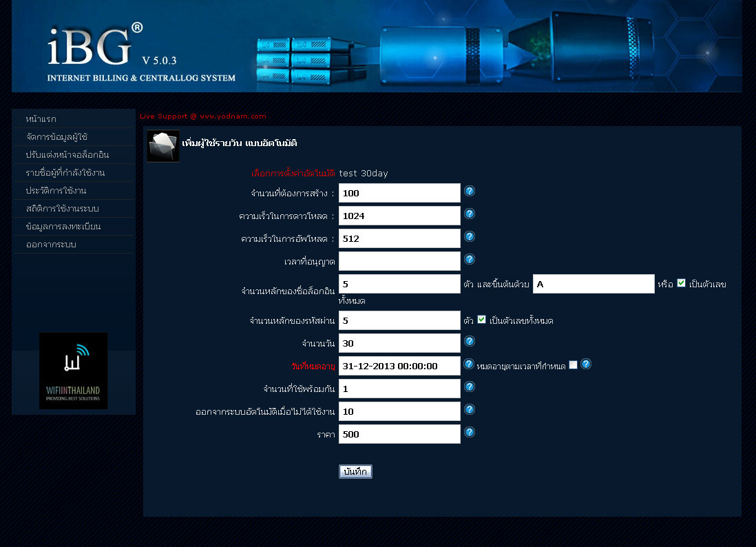Click the "test 30day" preset text
756x547 pixels.
tap(364, 173)
